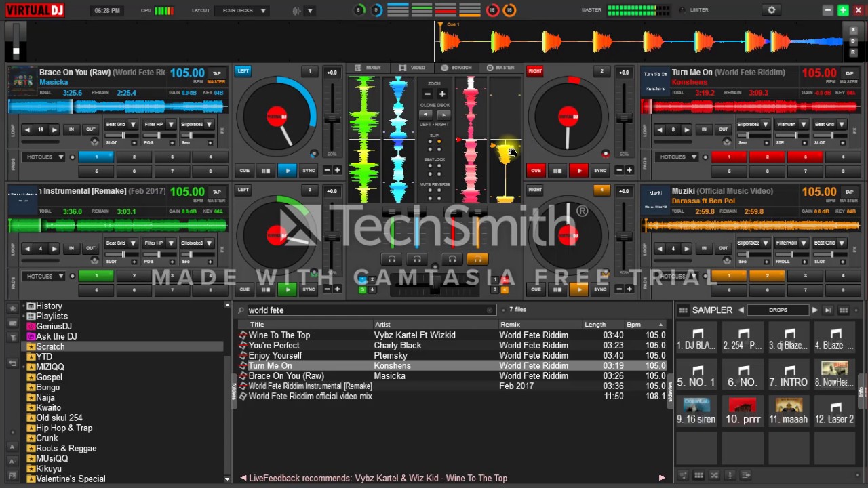This screenshot has height=488, width=868.
Task: Clone deck to the right arrow
Action: [444, 115]
